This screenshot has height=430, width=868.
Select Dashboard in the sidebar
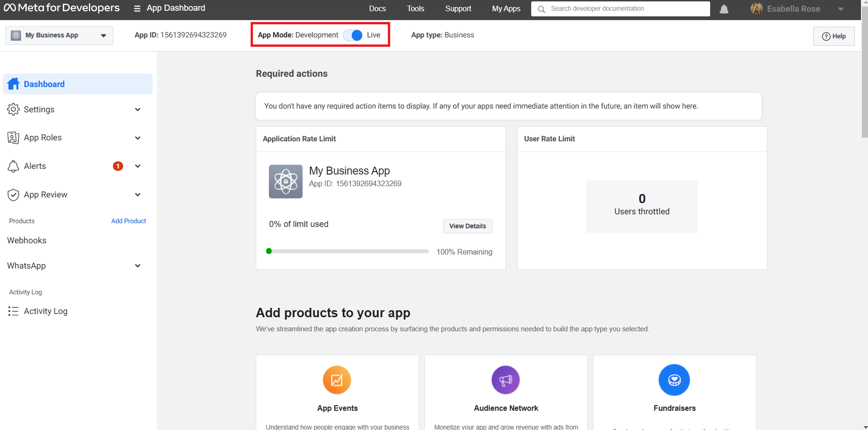pos(78,84)
